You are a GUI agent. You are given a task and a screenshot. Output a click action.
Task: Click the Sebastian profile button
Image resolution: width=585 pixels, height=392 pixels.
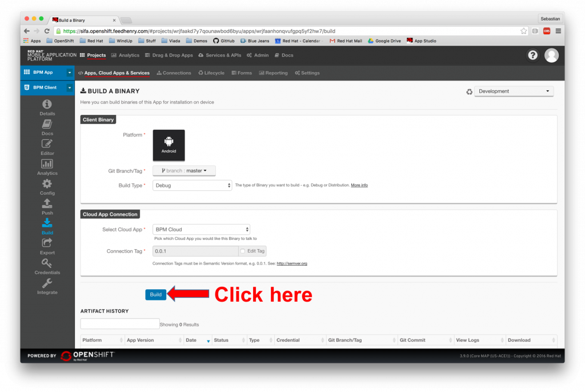coord(550,19)
